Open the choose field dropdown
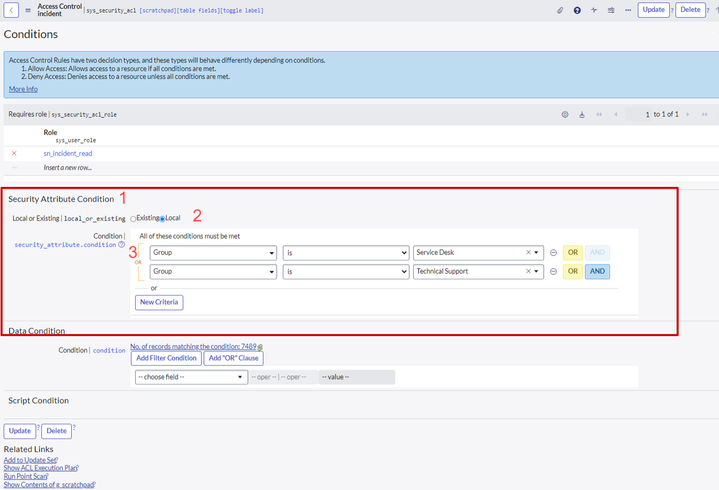 point(190,377)
